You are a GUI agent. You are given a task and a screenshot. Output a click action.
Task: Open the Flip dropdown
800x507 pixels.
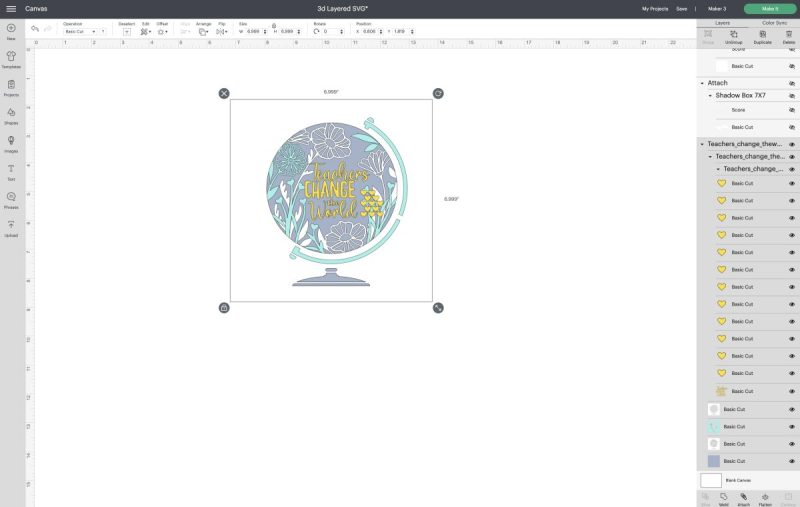click(222, 32)
